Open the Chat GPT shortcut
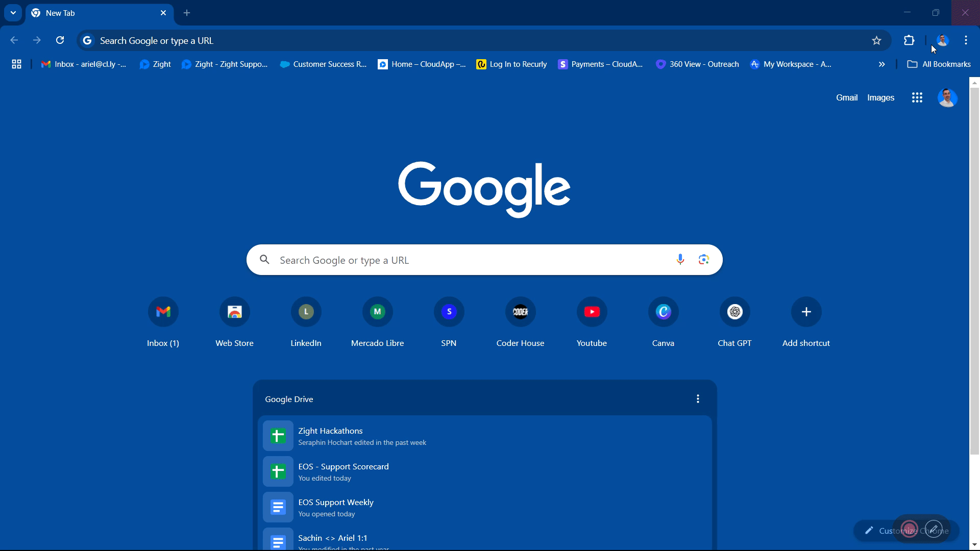 click(x=735, y=321)
